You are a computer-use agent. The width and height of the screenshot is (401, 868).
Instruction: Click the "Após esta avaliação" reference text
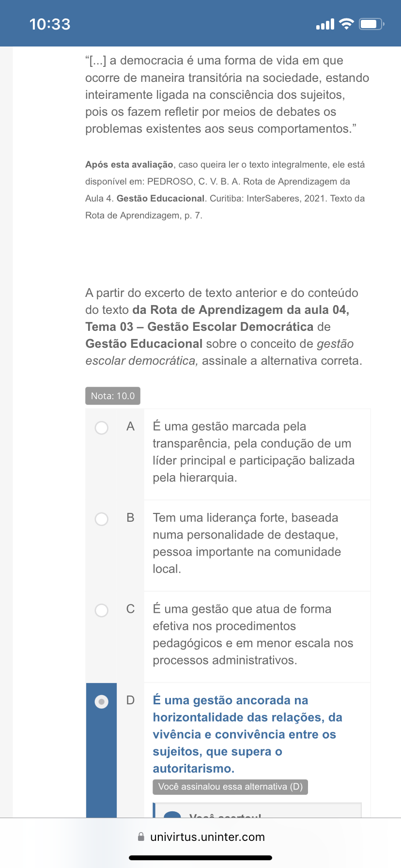click(x=225, y=190)
